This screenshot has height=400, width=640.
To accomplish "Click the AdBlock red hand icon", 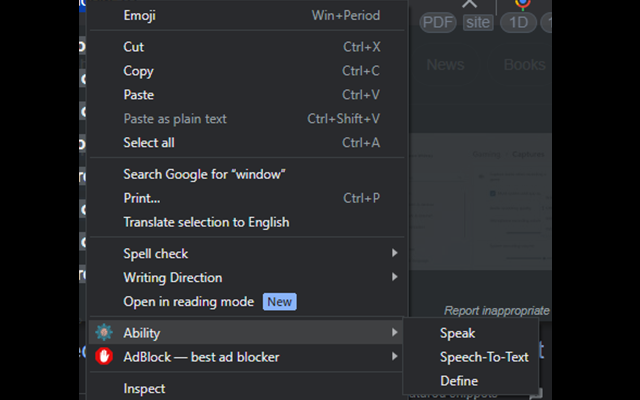I will click(104, 356).
